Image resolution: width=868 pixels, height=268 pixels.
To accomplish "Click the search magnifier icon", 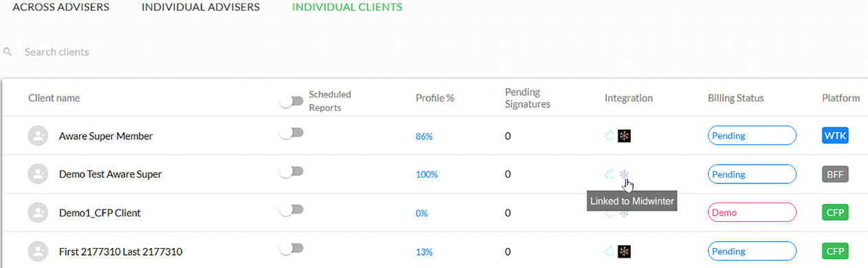I will tap(8, 52).
